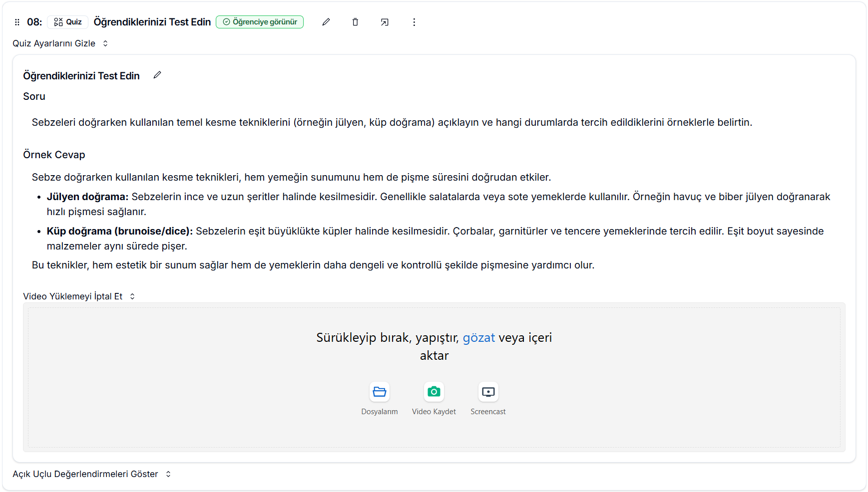Viewport: 868px width, 492px height.
Task: Click the Küp doğrama (brunoise/dice) bullet
Action: pyautogui.click(x=435, y=239)
